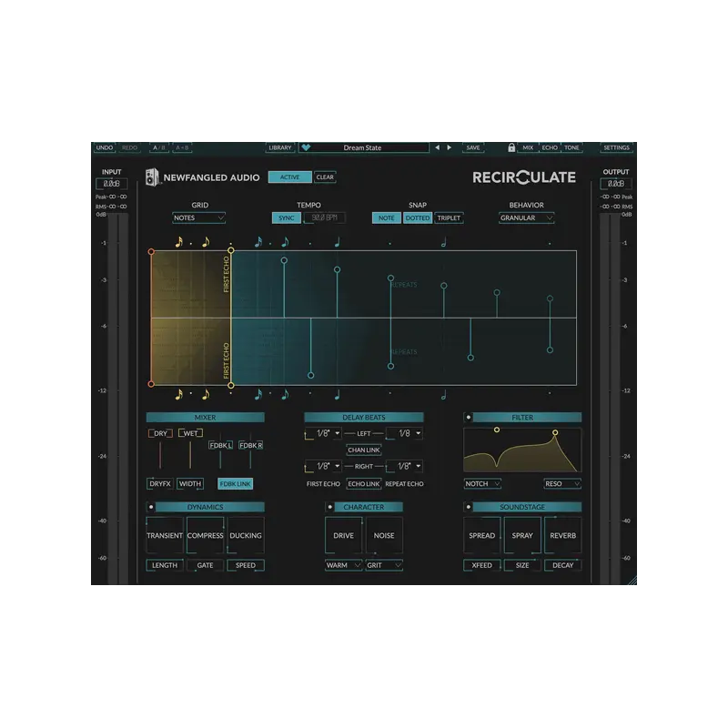The height and width of the screenshot is (728, 728).
Task: Click the UNDO button
Action: click(105, 147)
